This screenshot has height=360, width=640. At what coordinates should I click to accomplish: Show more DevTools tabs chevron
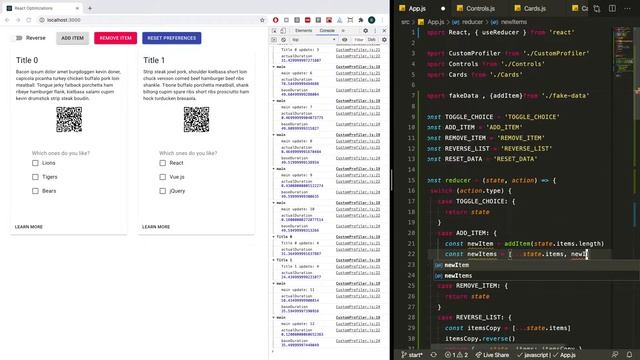tap(343, 31)
